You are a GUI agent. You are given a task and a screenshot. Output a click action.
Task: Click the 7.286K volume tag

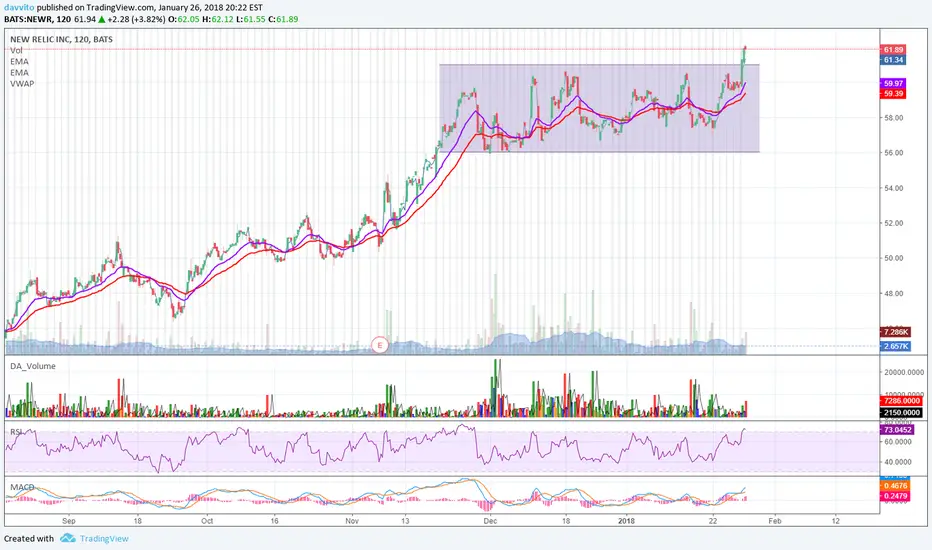click(x=895, y=332)
